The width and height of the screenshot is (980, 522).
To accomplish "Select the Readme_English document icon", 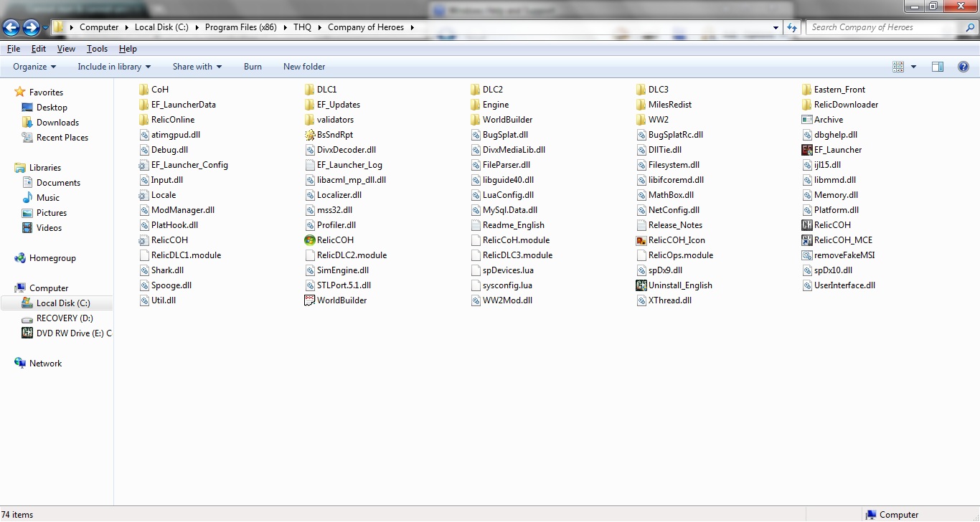I will point(476,225).
